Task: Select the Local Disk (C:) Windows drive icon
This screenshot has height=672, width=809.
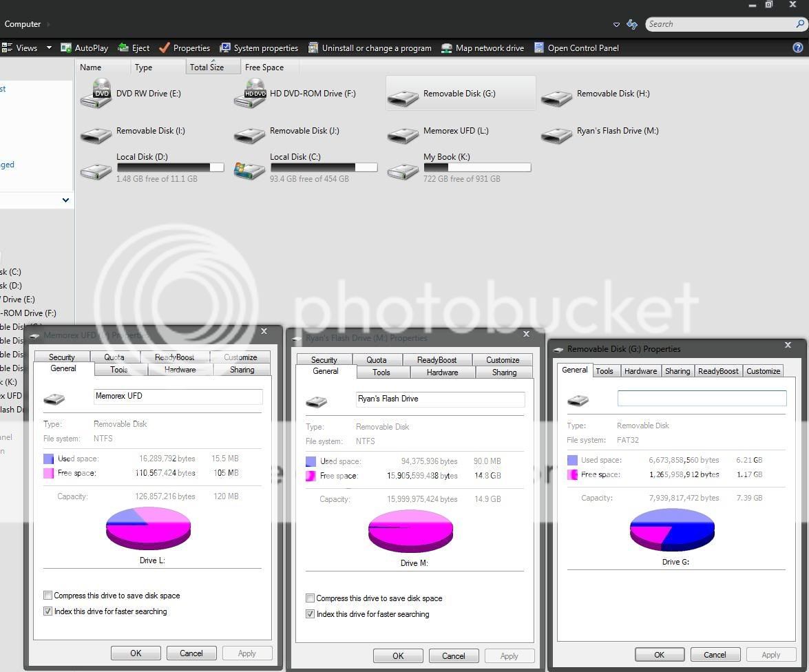Action: [250, 171]
